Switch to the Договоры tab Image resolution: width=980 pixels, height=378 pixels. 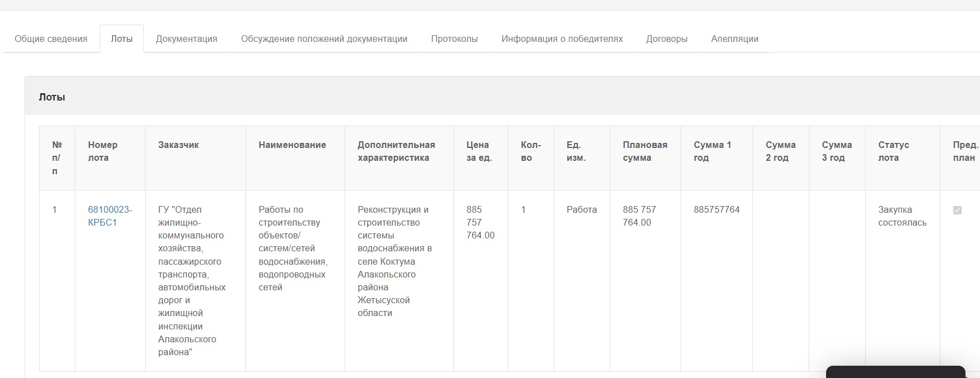(667, 39)
